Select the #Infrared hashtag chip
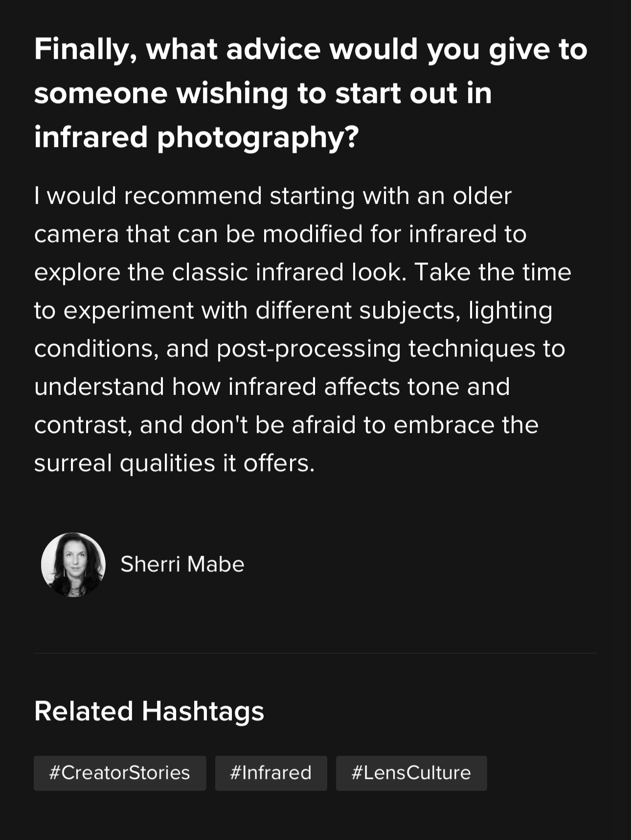This screenshot has height=840, width=631. point(271,773)
